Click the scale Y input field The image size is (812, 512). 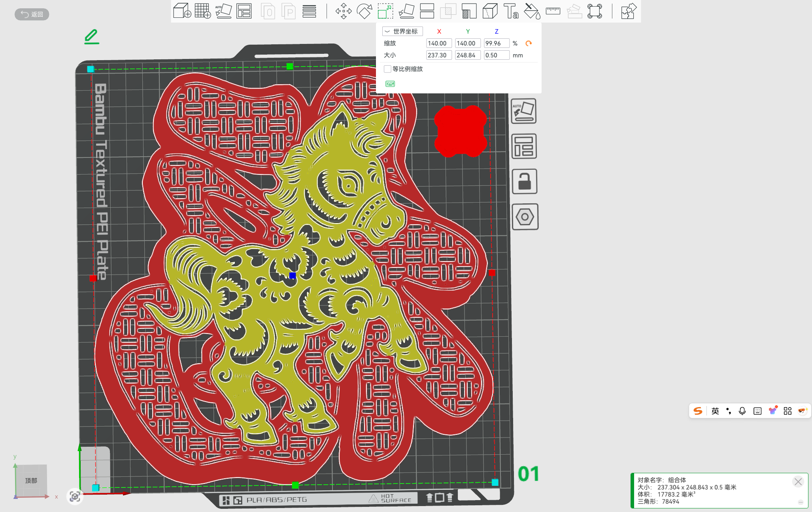pos(468,43)
